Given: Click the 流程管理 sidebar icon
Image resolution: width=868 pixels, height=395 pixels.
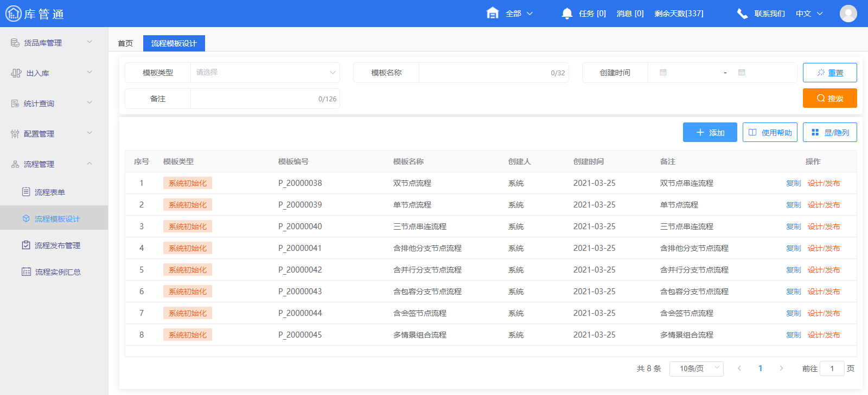Looking at the screenshot, I should click(x=15, y=164).
